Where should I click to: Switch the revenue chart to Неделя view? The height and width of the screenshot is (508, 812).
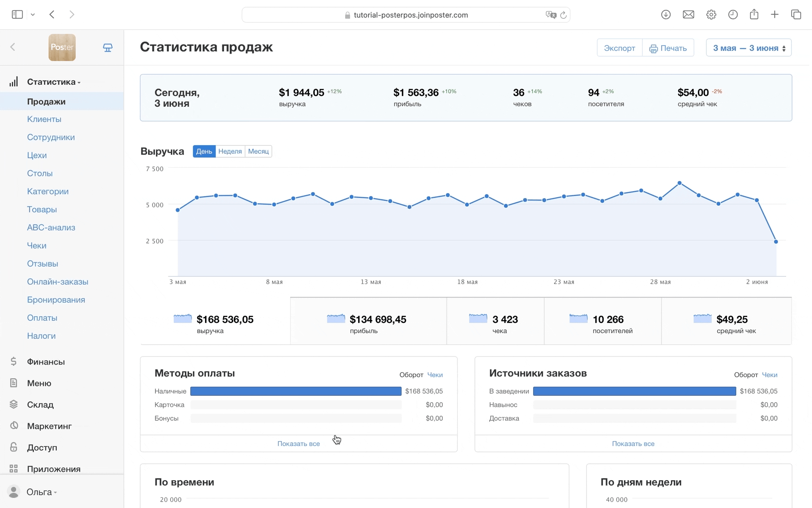point(230,151)
